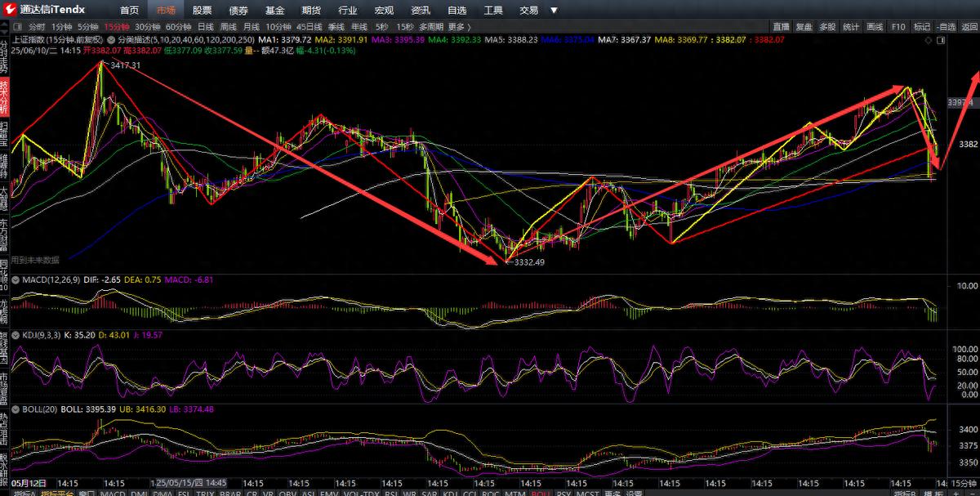
Task: Click the 复盘 button
Action: [x=804, y=27]
